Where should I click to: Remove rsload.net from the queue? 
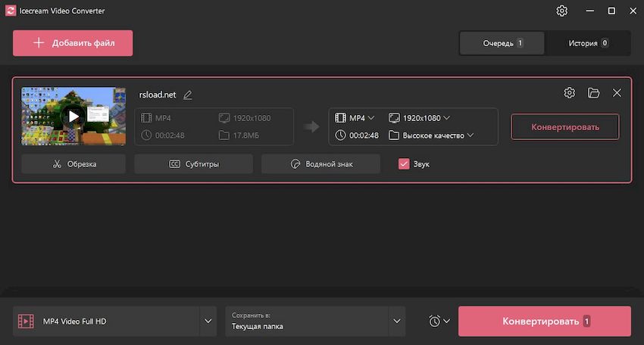point(617,93)
